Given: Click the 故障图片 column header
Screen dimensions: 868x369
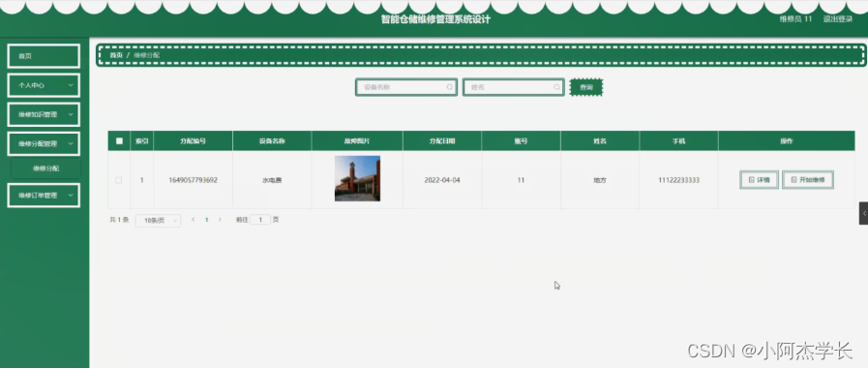Looking at the screenshot, I should pos(357,140).
